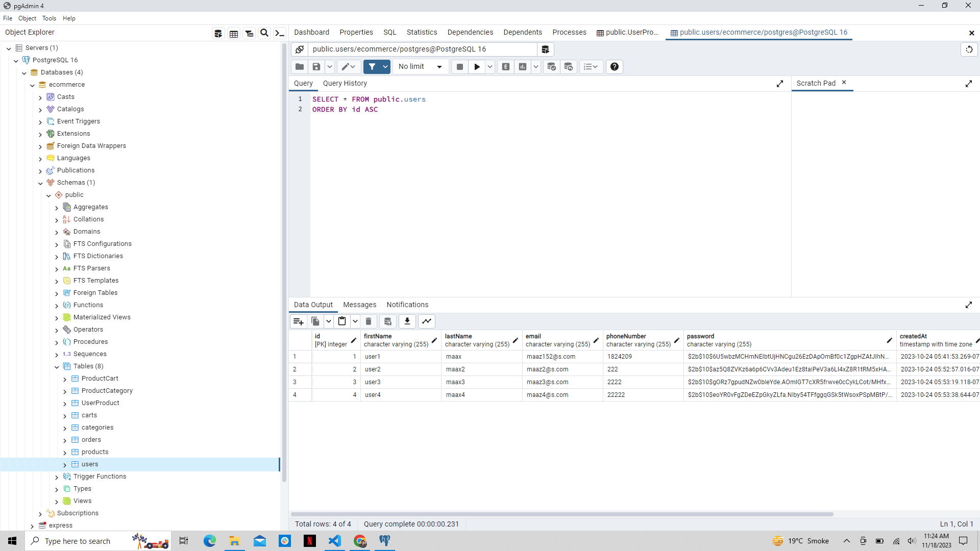Open the Search Objects magnifier icon

point(264,34)
